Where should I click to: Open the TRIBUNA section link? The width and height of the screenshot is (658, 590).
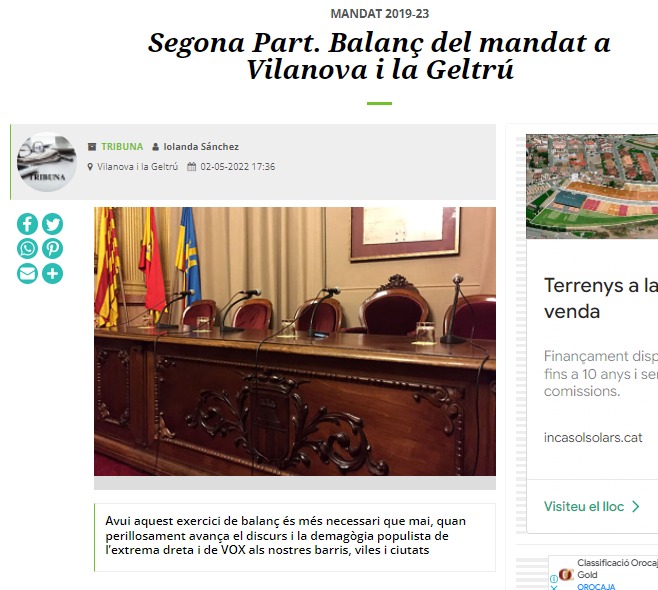[x=122, y=146]
